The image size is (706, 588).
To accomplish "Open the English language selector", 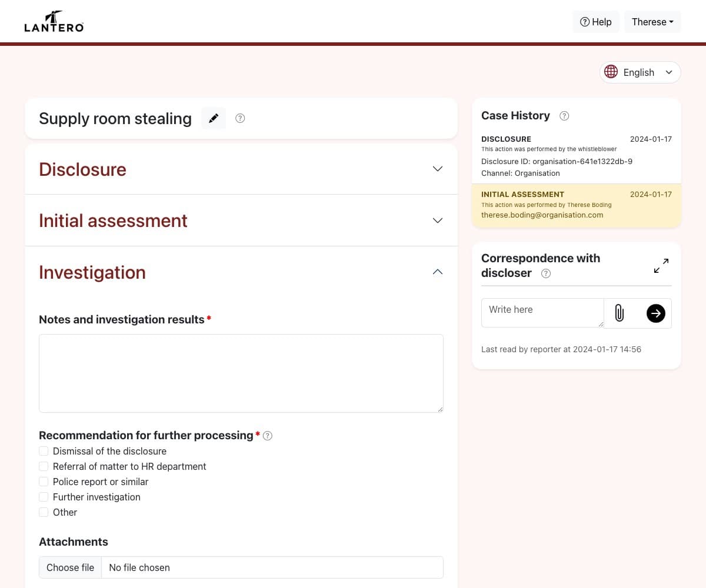I will pyautogui.click(x=640, y=72).
